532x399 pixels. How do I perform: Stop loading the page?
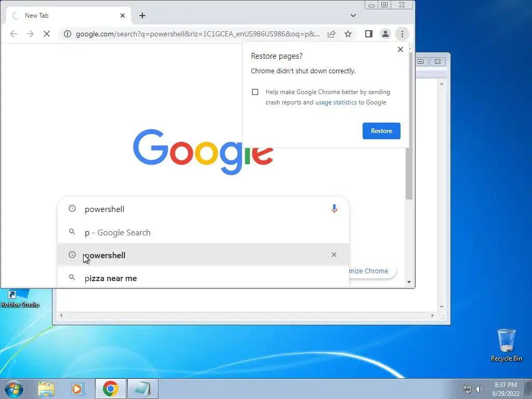(47, 34)
